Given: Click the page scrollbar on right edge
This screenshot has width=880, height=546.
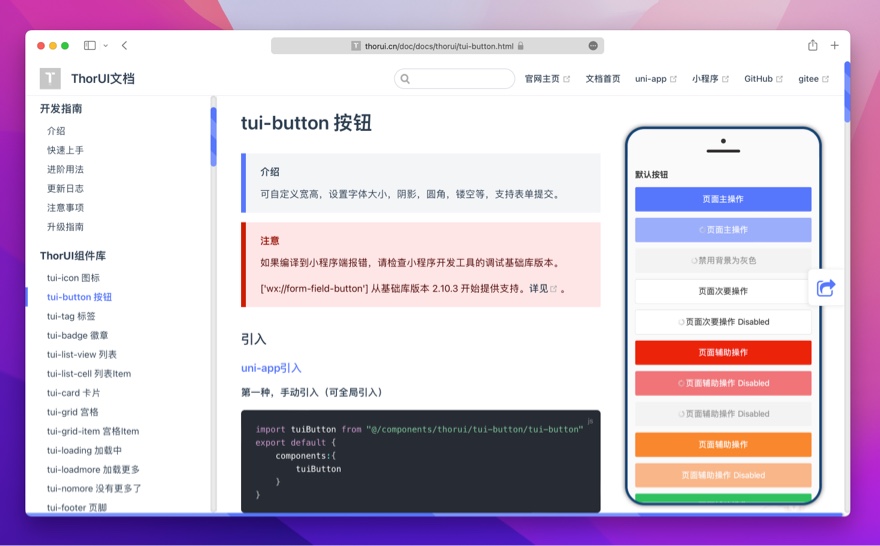Looking at the screenshot, I should [x=847, y=93].
